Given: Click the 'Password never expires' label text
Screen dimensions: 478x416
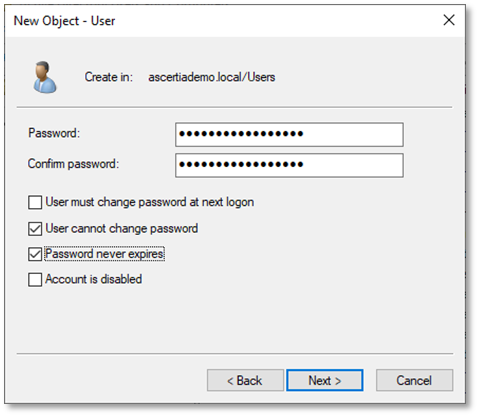Looking at the screenshot, I should [x=104, y=254].
